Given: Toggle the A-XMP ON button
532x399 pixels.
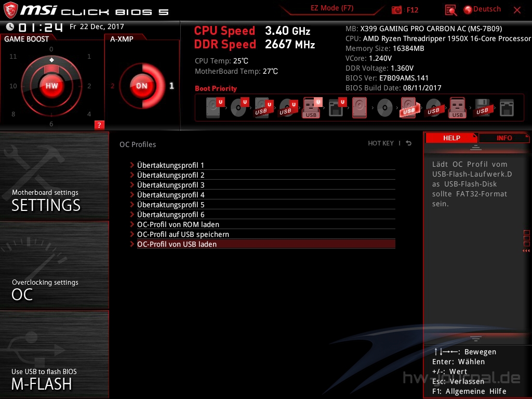Looking at the screenshot, I should click(142, 86).
